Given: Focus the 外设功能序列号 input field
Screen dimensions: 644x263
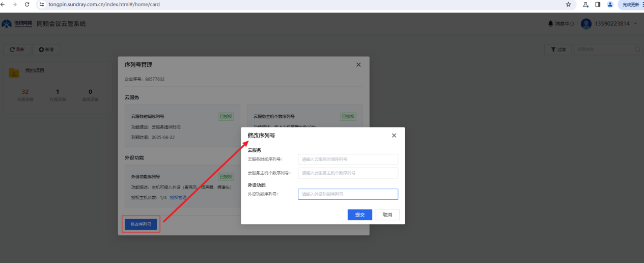Looking at the screenshot, I should [348, 194].
